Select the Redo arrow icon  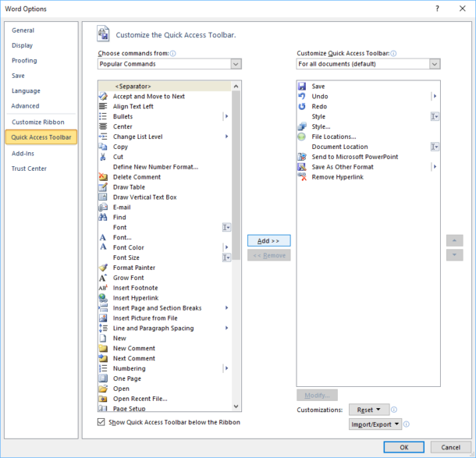[x=302, y=107]
